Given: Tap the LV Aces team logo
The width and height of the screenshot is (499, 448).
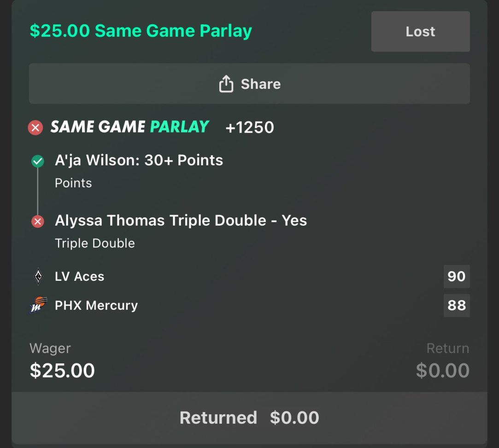Looking at the screenshot, I should coord(39,276).
